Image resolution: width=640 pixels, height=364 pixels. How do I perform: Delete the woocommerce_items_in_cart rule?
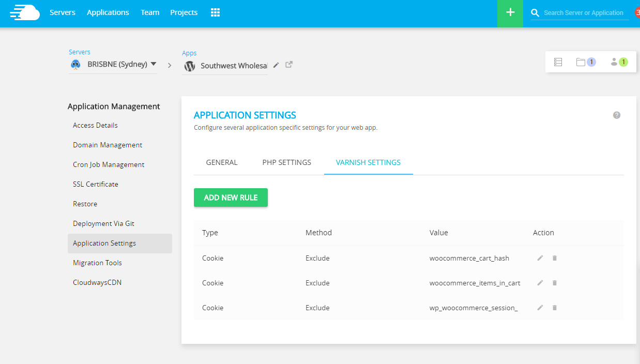[555, 283]
